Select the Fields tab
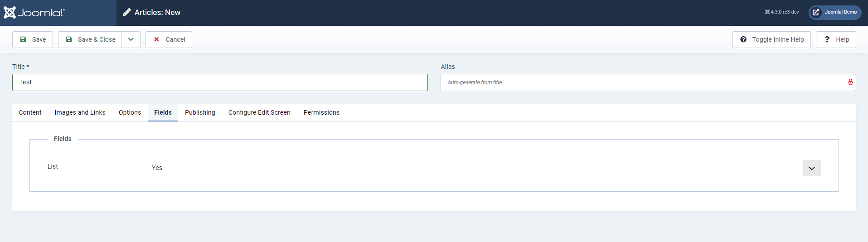 163,112
